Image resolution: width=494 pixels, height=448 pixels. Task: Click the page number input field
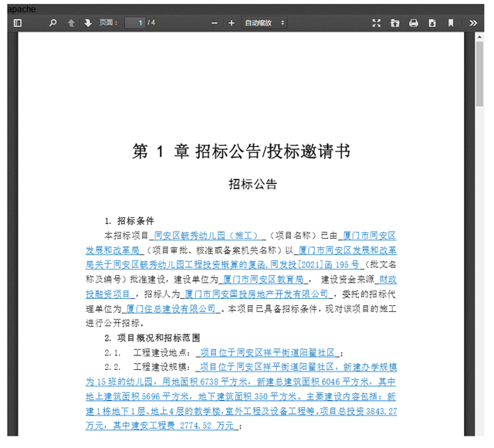pos(135,23)
